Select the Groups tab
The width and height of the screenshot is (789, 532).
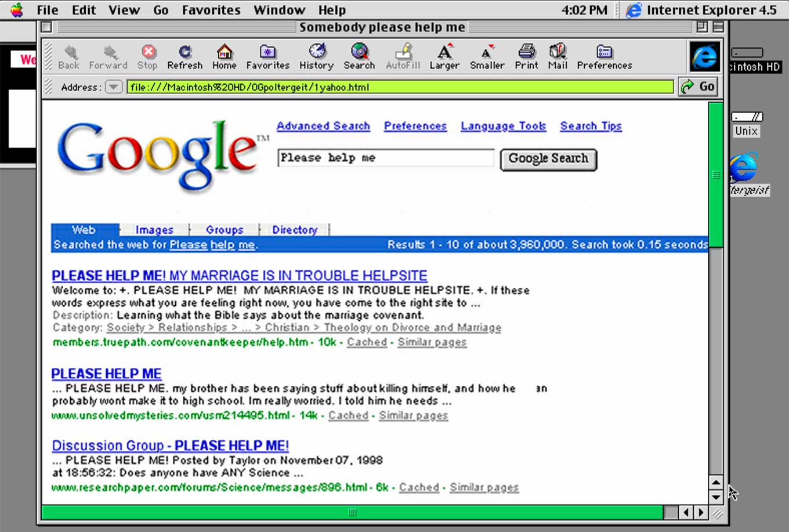coord(225,230)
